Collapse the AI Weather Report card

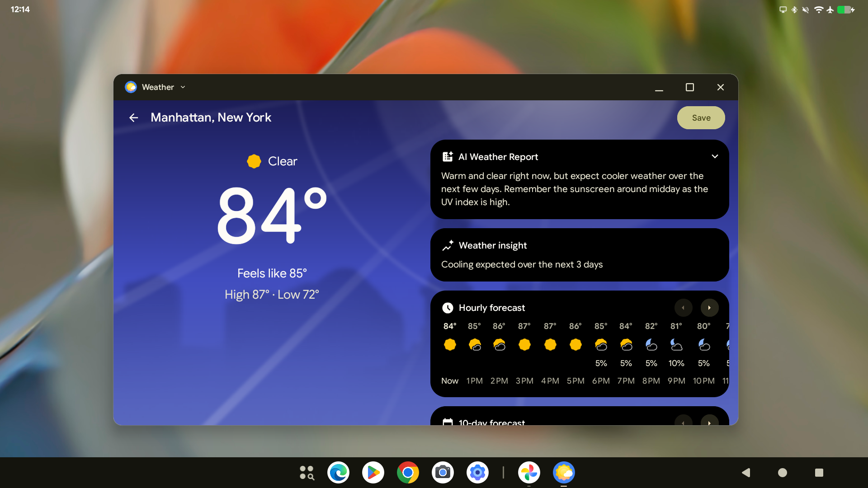(715, 156)
